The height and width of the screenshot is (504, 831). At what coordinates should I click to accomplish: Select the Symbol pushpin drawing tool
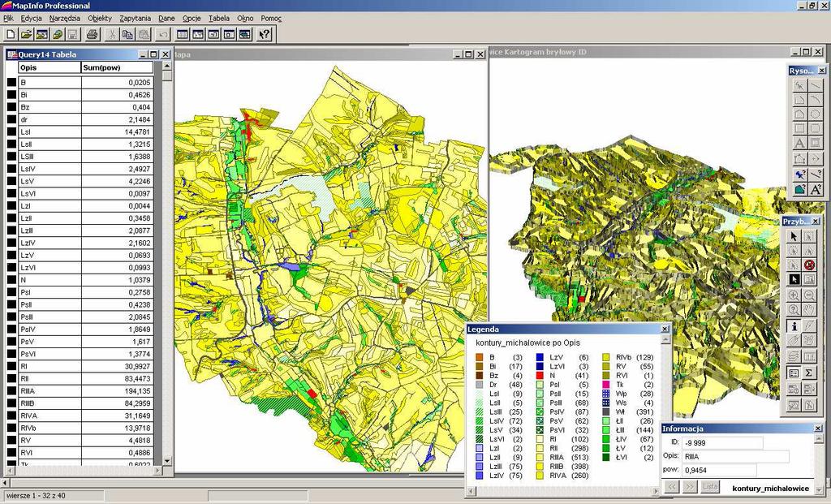point(799,84)
